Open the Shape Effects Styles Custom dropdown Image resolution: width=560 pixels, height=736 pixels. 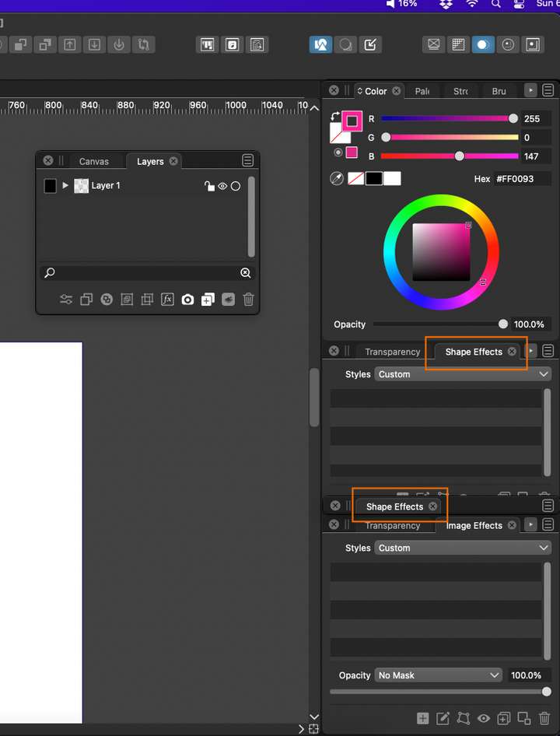[462, 374]
